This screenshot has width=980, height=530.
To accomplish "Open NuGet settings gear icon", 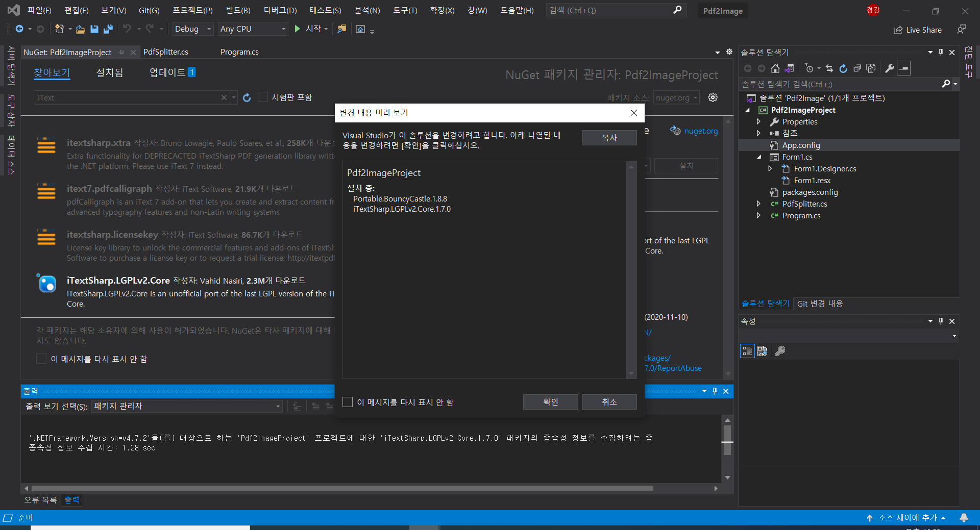I will [713, 97].
